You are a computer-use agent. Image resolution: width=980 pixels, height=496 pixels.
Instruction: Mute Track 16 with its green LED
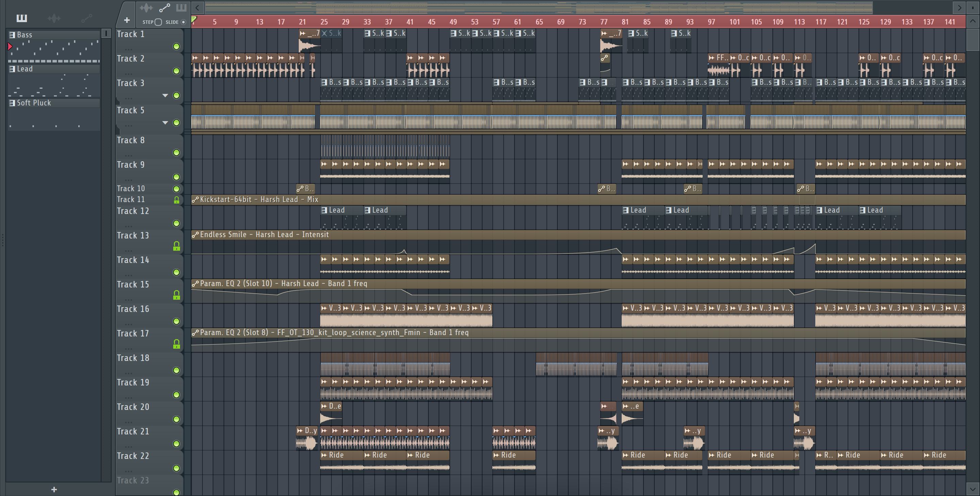pos(176,321)
